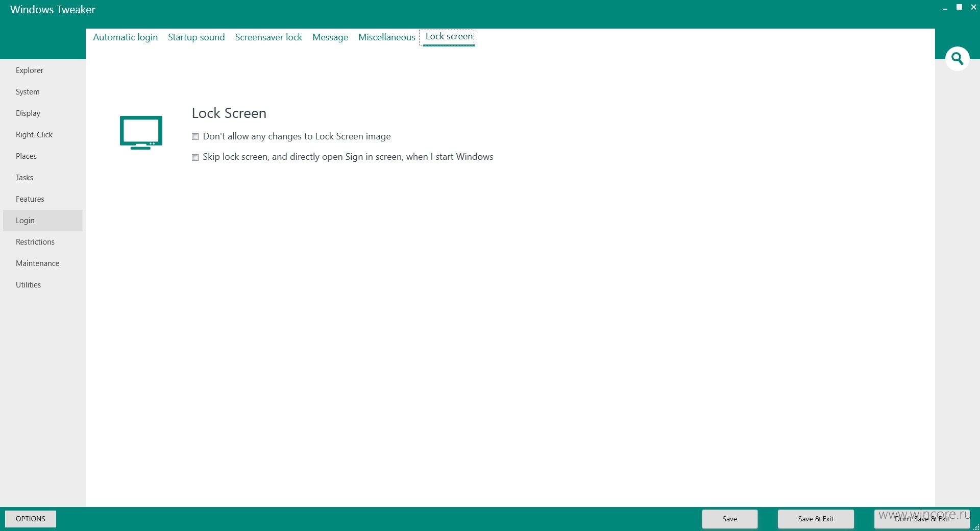
Task: Choose Features in the sidebar
Action: tap(43, 199)
